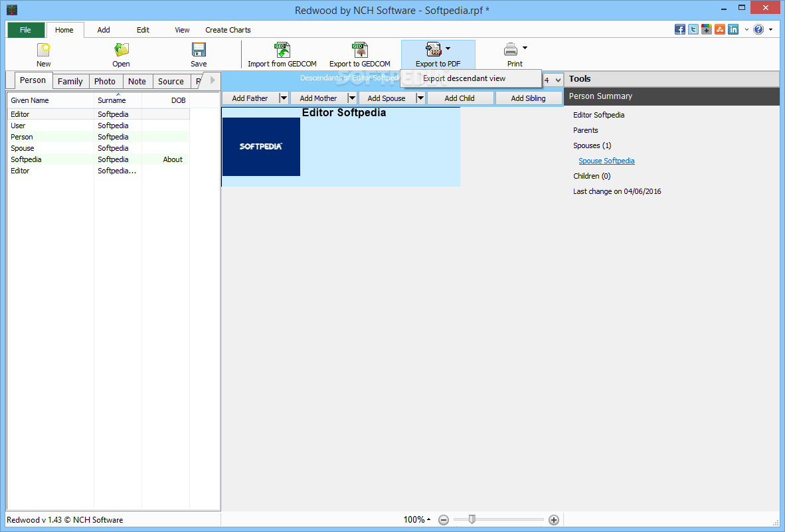Switch to the Note tab

click(137, 81)
